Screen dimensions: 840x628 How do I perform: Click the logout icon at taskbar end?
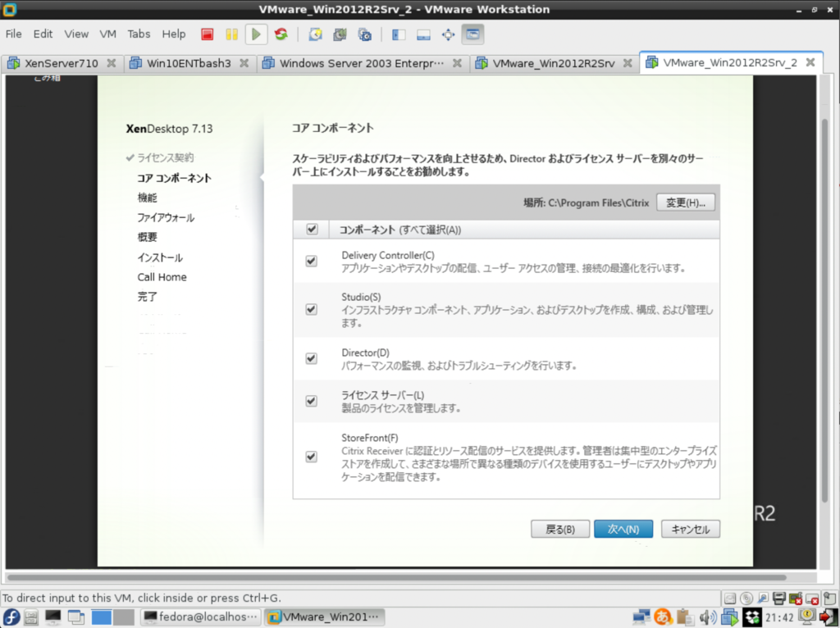pos(829,617)
